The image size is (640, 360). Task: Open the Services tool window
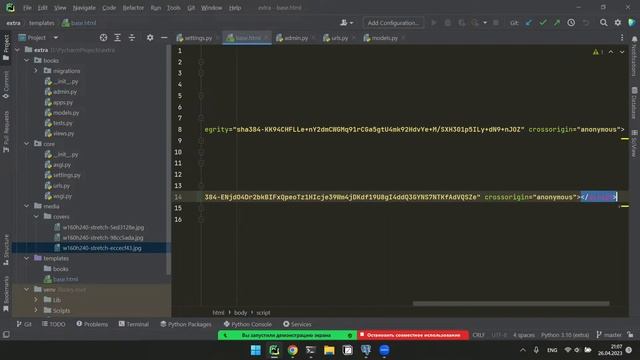pyautogui.click(x=297, y=324)
